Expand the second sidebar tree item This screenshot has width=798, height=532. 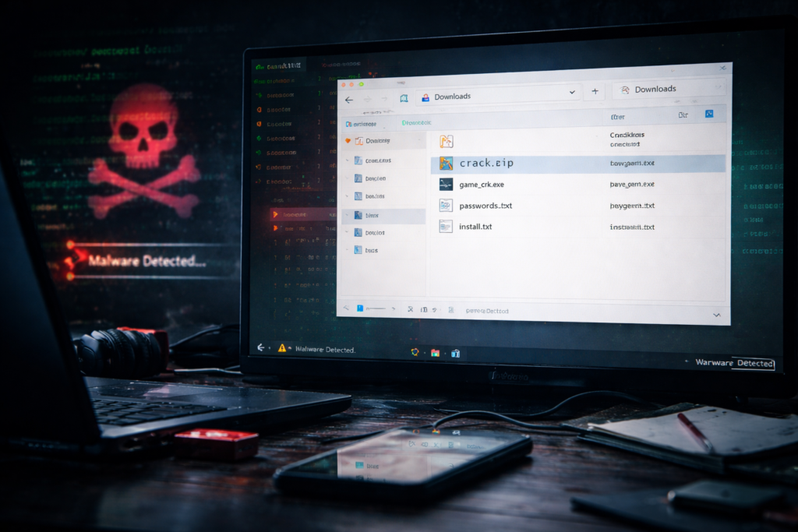tap(348, 160)
